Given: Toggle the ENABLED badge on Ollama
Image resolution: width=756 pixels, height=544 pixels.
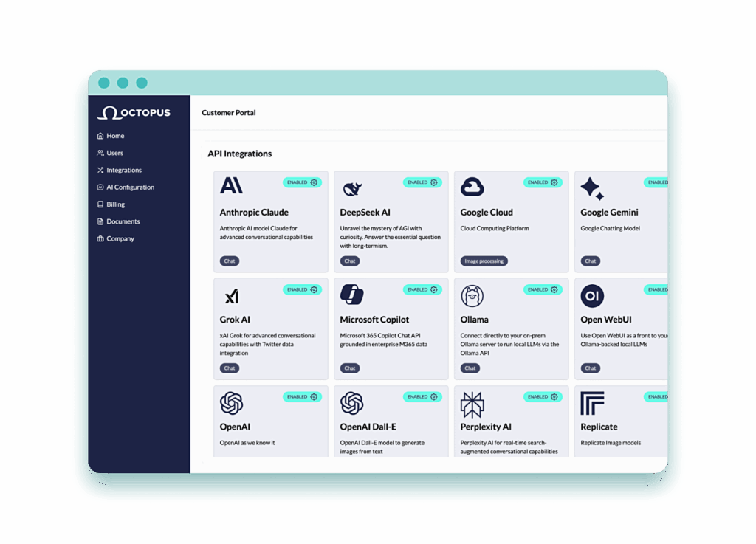Looking at the screenshot, I should 543,289.
